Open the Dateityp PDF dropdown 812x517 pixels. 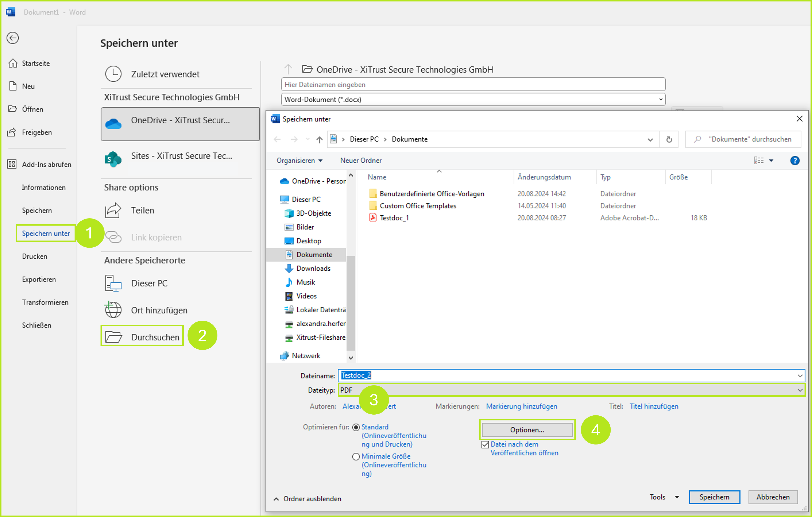[800, 390]
